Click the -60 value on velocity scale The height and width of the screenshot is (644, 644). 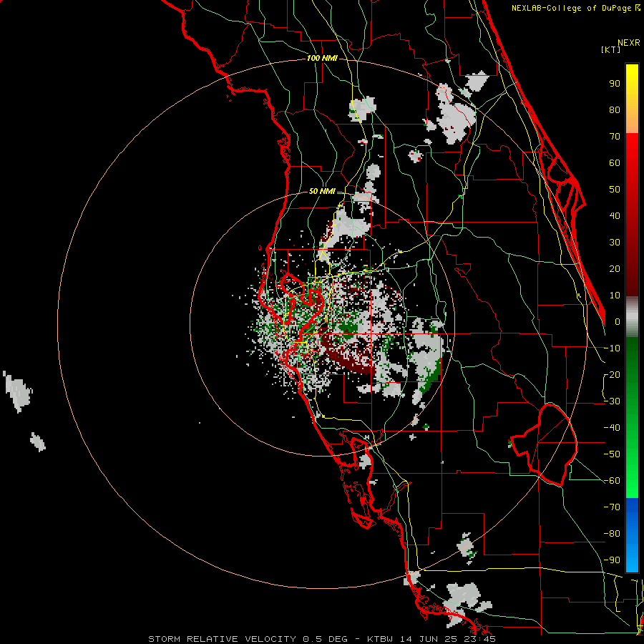[x=612, y=481]
